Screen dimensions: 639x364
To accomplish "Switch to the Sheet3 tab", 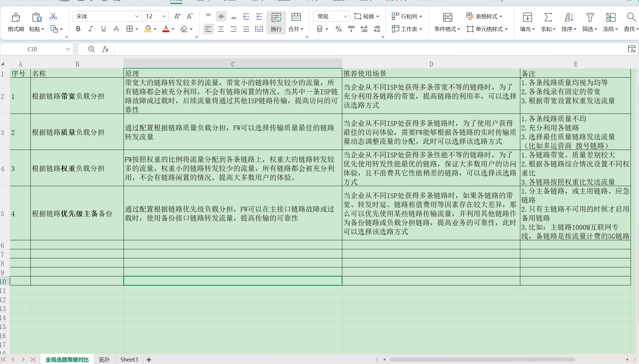I will tap(129, 359).
